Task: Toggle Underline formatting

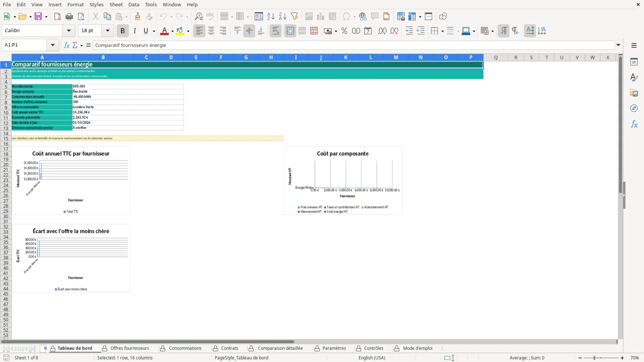Action: [x=146, y=31]
